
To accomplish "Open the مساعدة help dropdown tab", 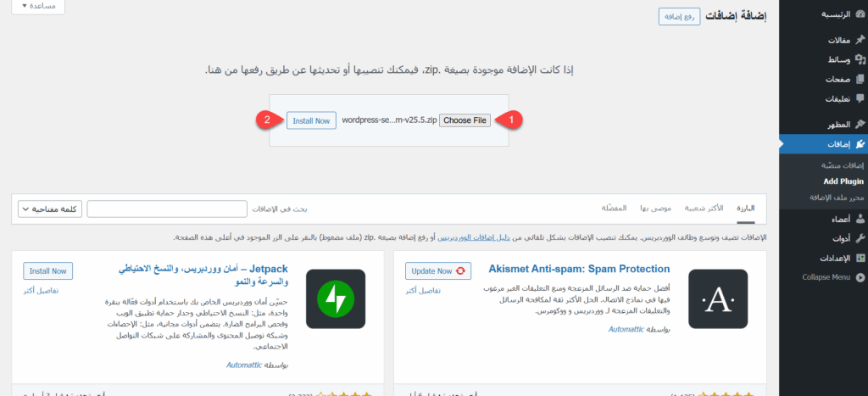I will [37, 6].
